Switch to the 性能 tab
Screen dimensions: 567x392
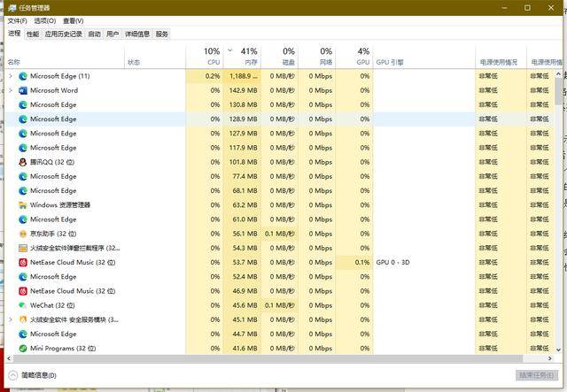click(33, 35)
